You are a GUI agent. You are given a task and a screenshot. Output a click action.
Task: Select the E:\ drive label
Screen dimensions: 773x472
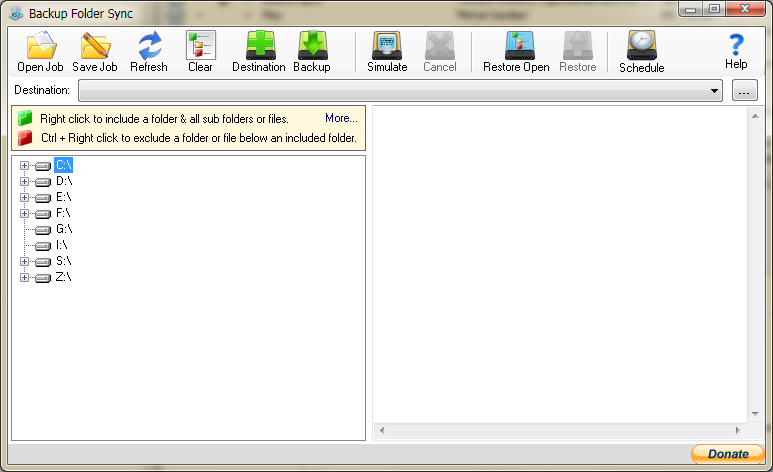[64, 197]
